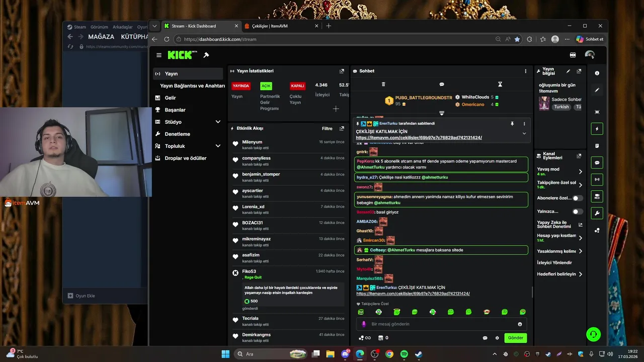
Task: Edit stream info with pencil icon in Yayın bilgisi
Action: (569, 71)
